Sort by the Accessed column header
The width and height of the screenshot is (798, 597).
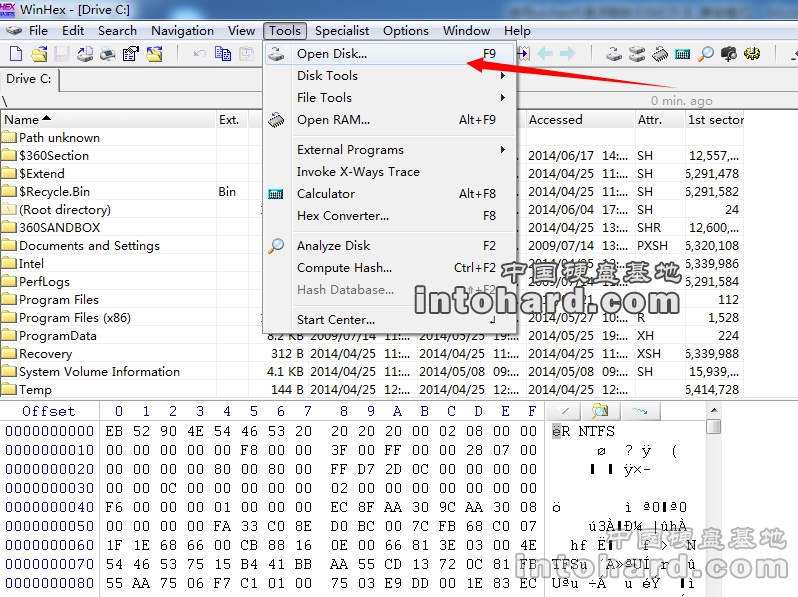click(x=580, y=120)
